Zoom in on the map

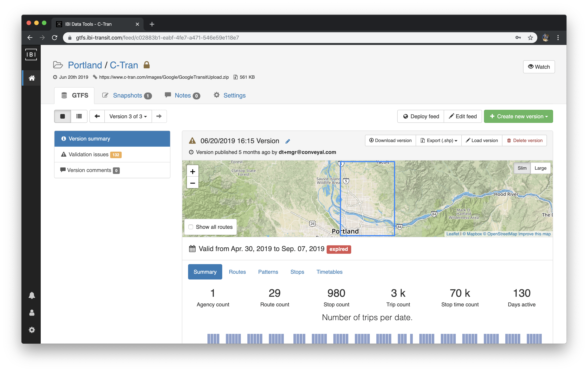[x=192, y=171]
